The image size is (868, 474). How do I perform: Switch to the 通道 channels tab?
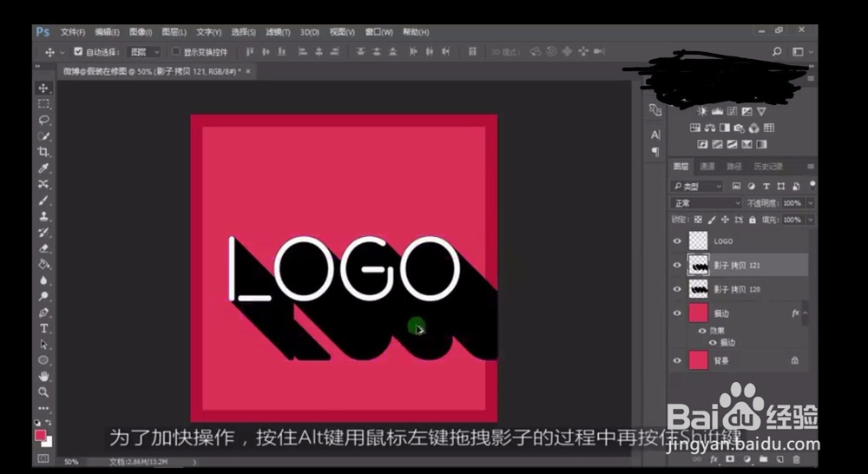click(707, 166)
